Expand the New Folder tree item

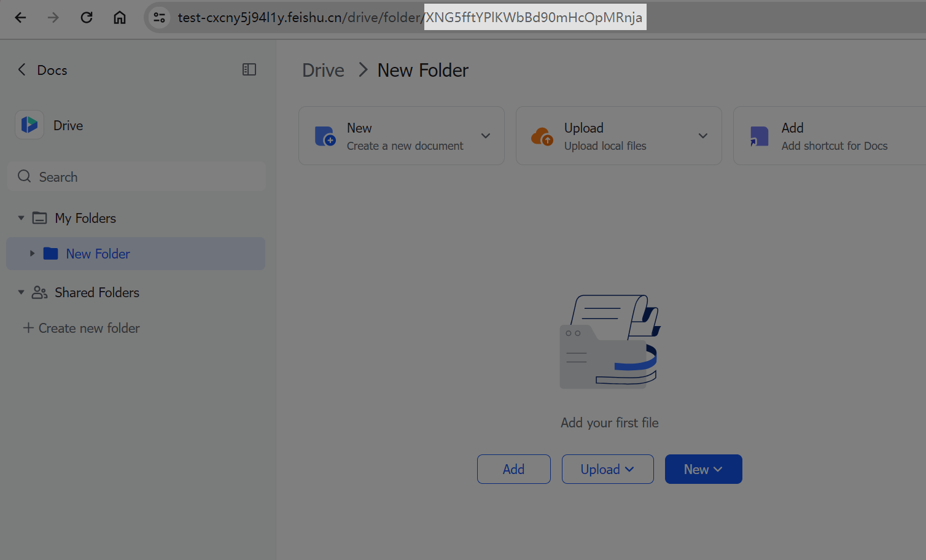(x=32, y=254)
